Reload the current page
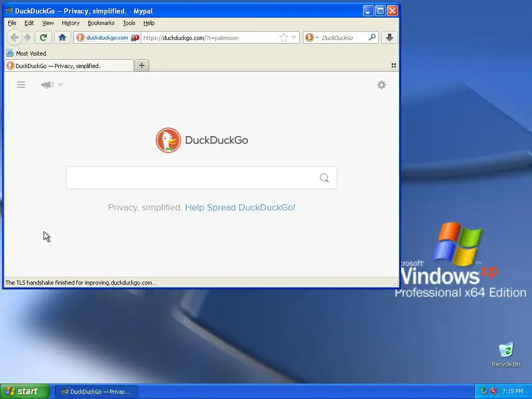This screenshot has height=399, width=532. pyautogui.click(x=43, y=37)
